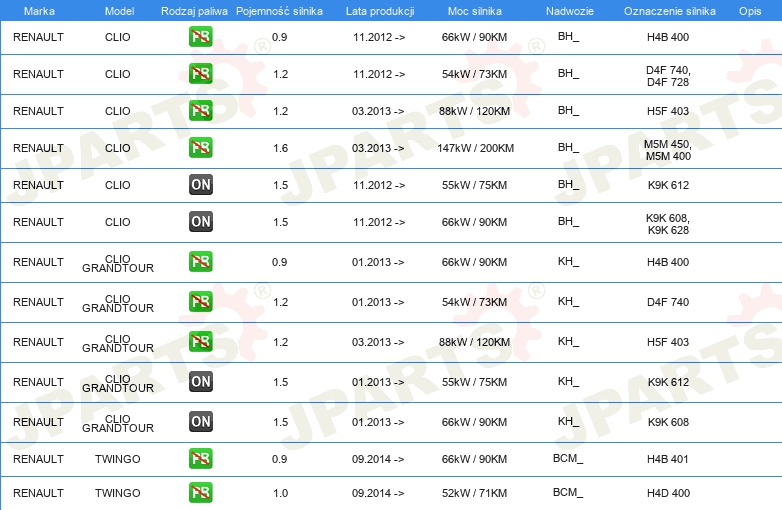
Task: Select engine codes K9K 608, K9K 628
Action: (668, 224)
